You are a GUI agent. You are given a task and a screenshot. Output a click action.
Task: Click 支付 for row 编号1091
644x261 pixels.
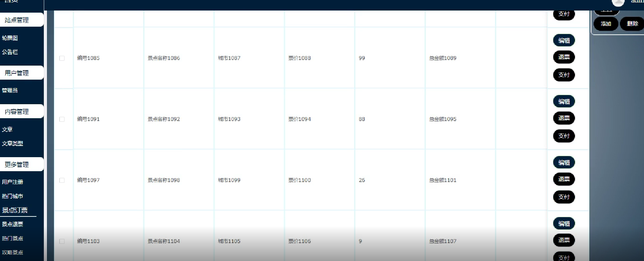(x=564, y=136)
